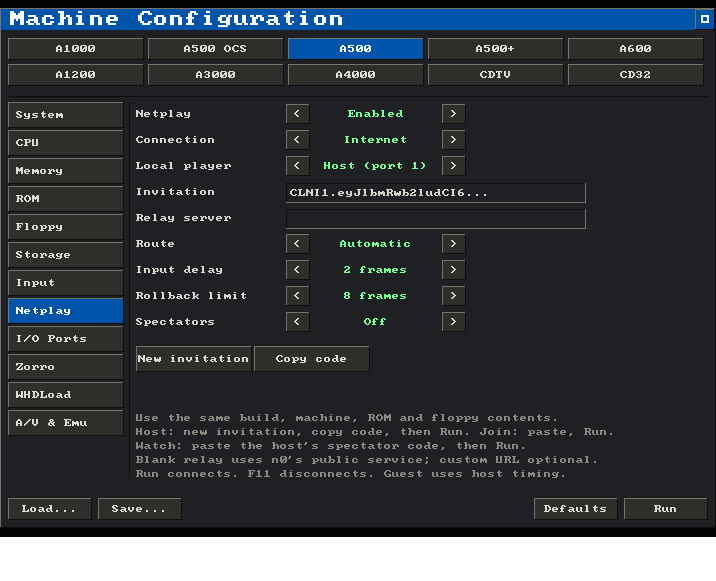Click the 'Off' spectators value
Image resolution: width=716 pixels, height=581 pixels.
coord(375,322)
